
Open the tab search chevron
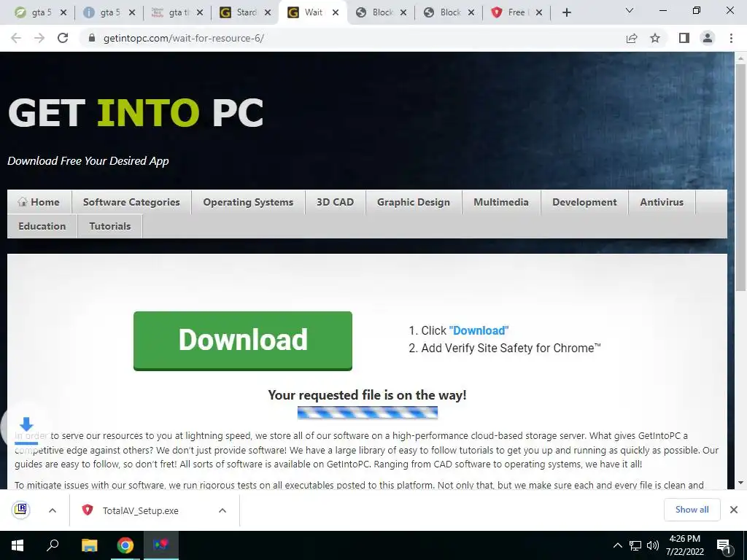pyautogui.click(x=630, y=10)
